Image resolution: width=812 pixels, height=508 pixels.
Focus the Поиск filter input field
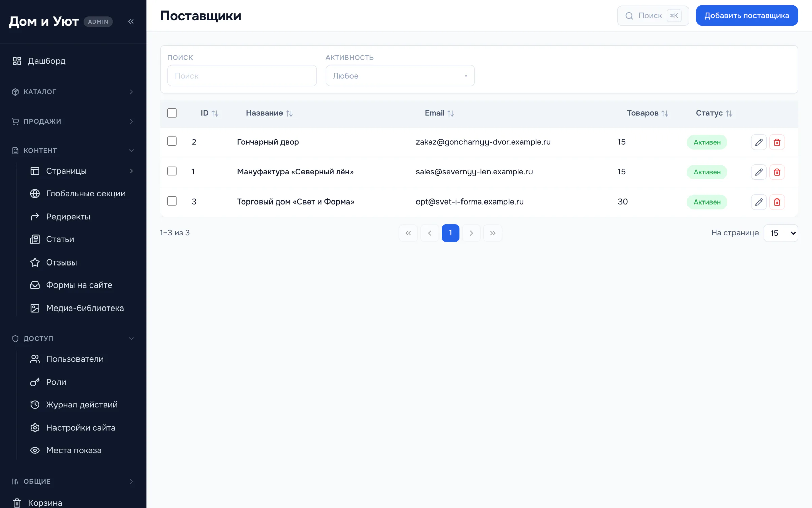pyautogui.click(x=242, y=76)
